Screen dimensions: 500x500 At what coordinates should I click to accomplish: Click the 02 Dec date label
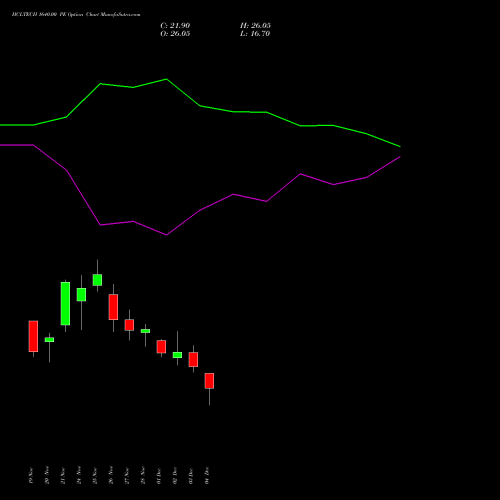point(175,476)
